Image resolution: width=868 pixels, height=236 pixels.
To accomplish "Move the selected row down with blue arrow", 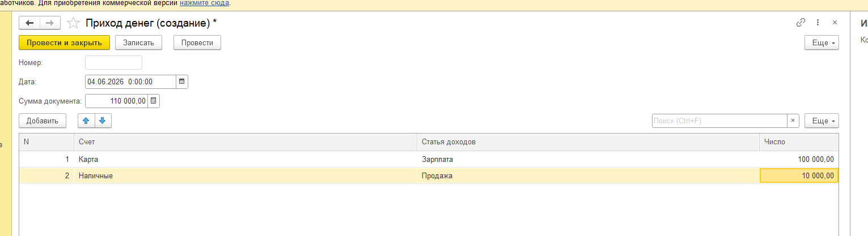I will point(103,121).
